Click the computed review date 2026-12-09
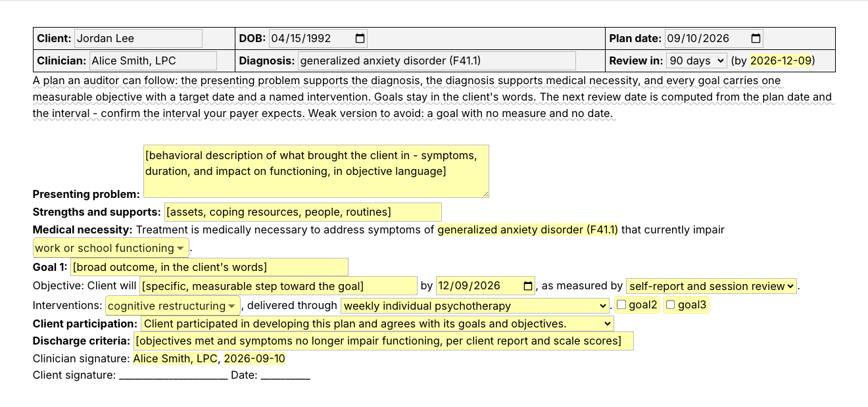The width and height of the screenshot is (868, 407). click(781, 60)
